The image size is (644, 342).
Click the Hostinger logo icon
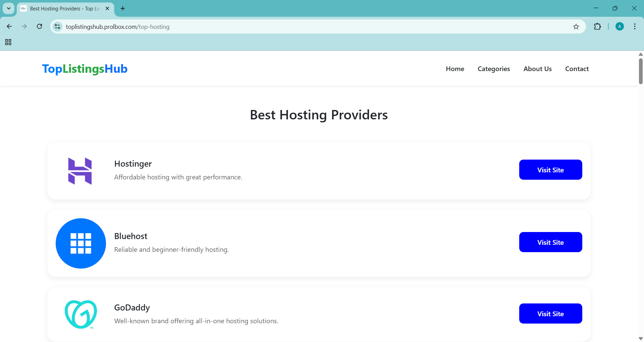[x=80, y=171]
